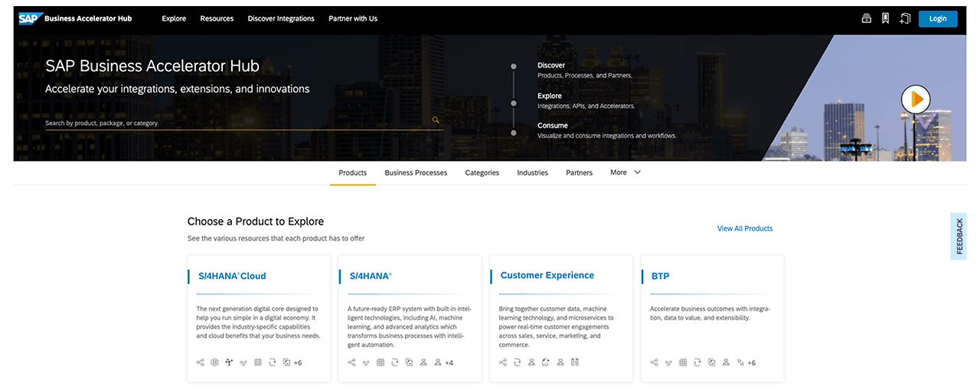Open the BTP product title link
The height and width of the screenshot is (390, 980).
pyautogui.click(x=660, y=276)
